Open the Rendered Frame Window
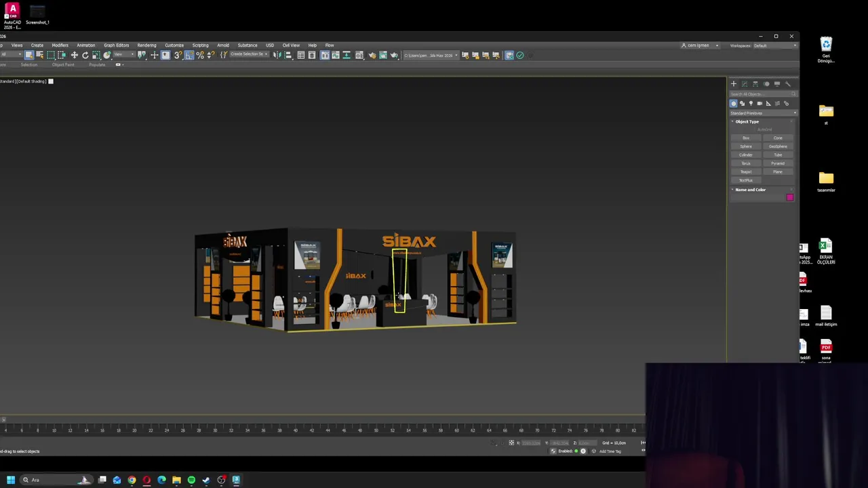The width and height of the screenshot is (868, 488). tap(382, 56)
